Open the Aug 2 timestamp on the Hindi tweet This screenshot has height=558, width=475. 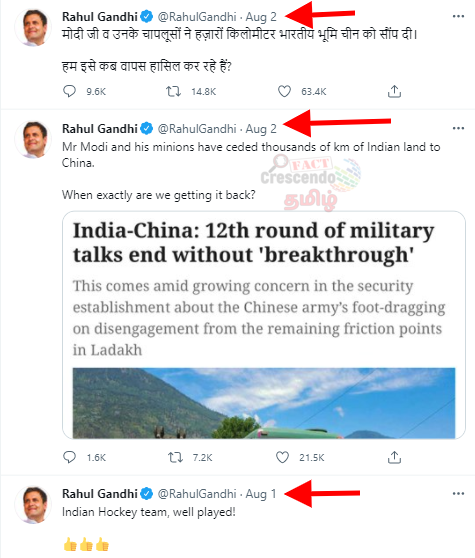coord(261,16)
